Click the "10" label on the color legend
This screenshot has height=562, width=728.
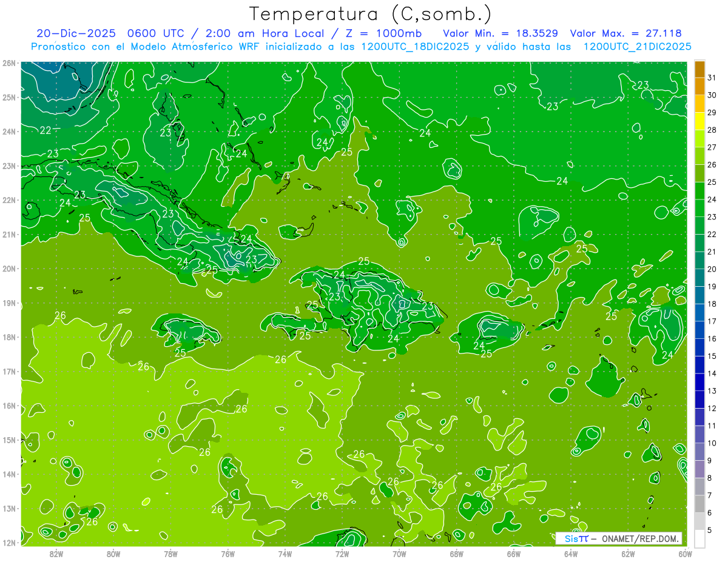[712, 443]
